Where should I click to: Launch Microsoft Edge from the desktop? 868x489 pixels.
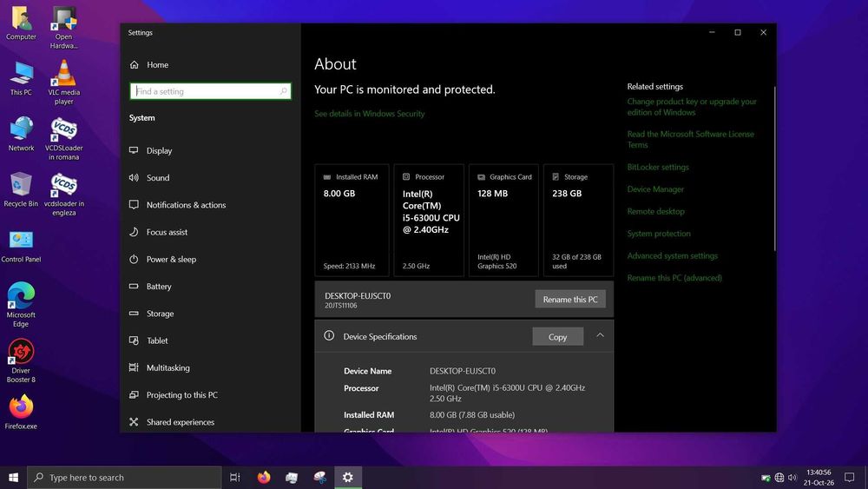(21, 305)
